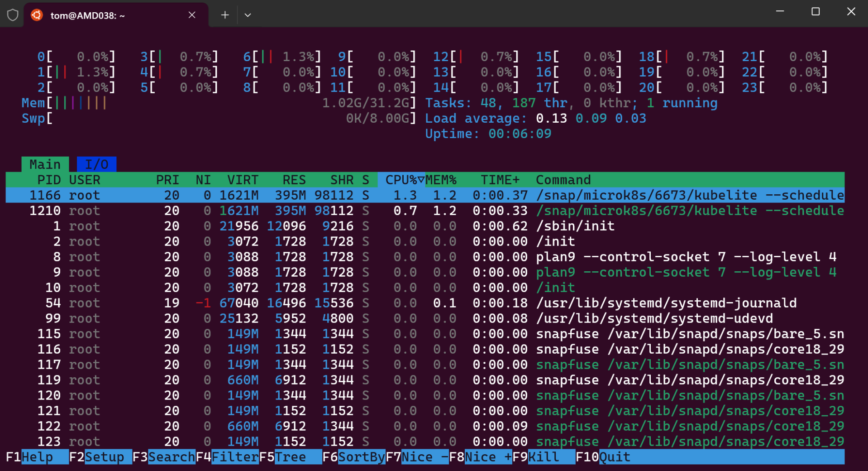Select the tom@AMD038 terminal tab
Screen dimensions: 868x471
(x=104, y=15)
